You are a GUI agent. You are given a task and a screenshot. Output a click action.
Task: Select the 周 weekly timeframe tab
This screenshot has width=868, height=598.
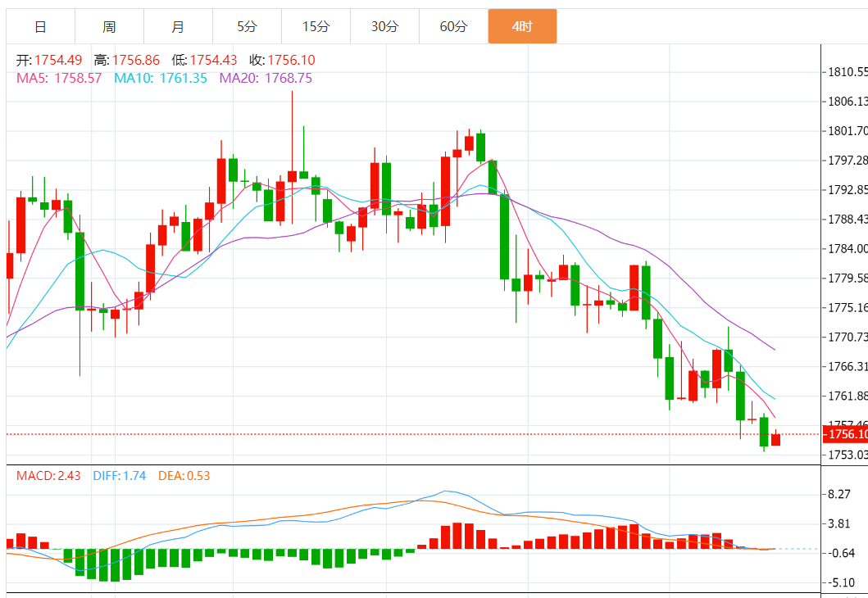point(109,26)
